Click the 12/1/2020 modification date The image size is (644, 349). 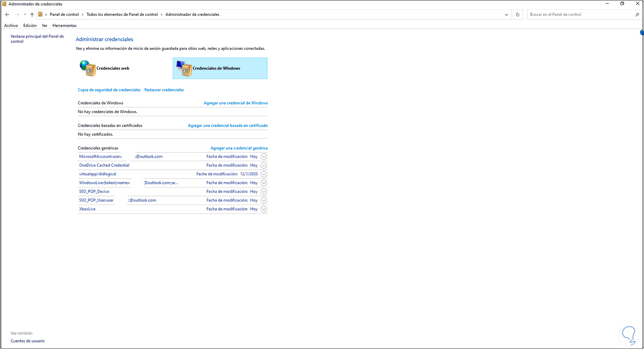(x=249, y=174)
